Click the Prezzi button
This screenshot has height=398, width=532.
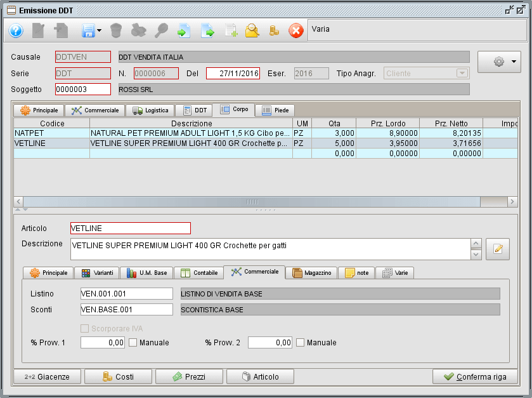point(189,376)
